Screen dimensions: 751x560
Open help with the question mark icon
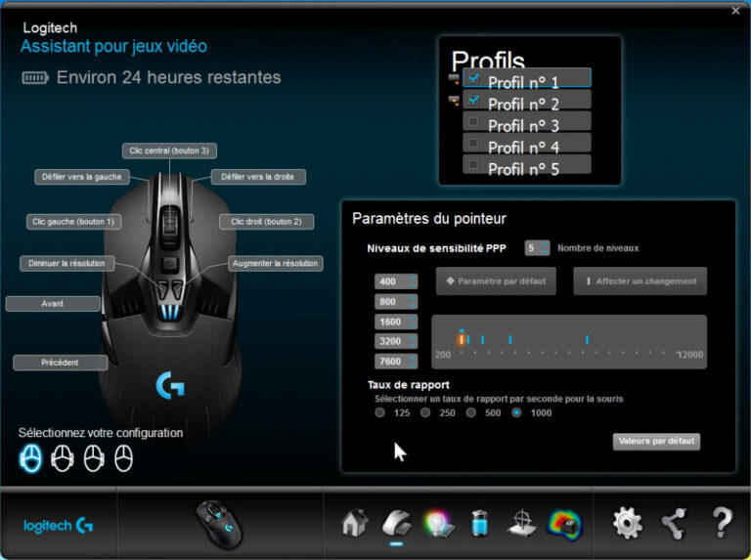coord(723,523)
